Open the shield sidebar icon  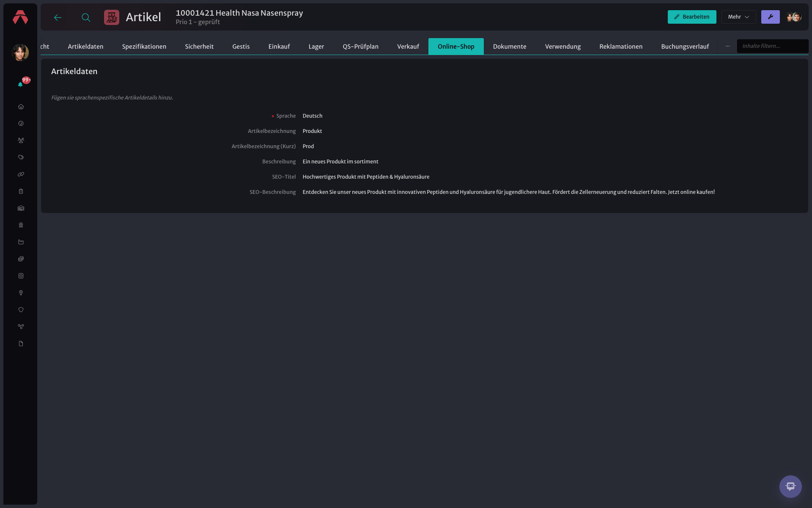tap(21, 310)
